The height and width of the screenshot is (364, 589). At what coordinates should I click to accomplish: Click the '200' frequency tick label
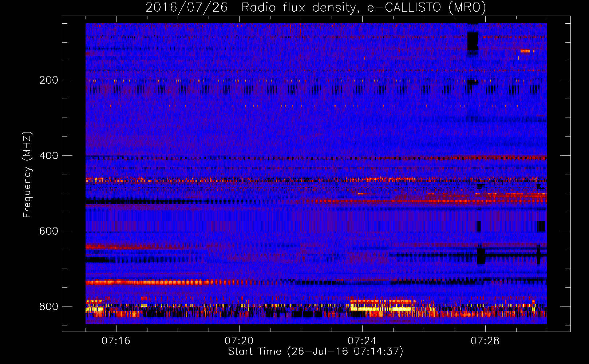(x=49, y=80)
